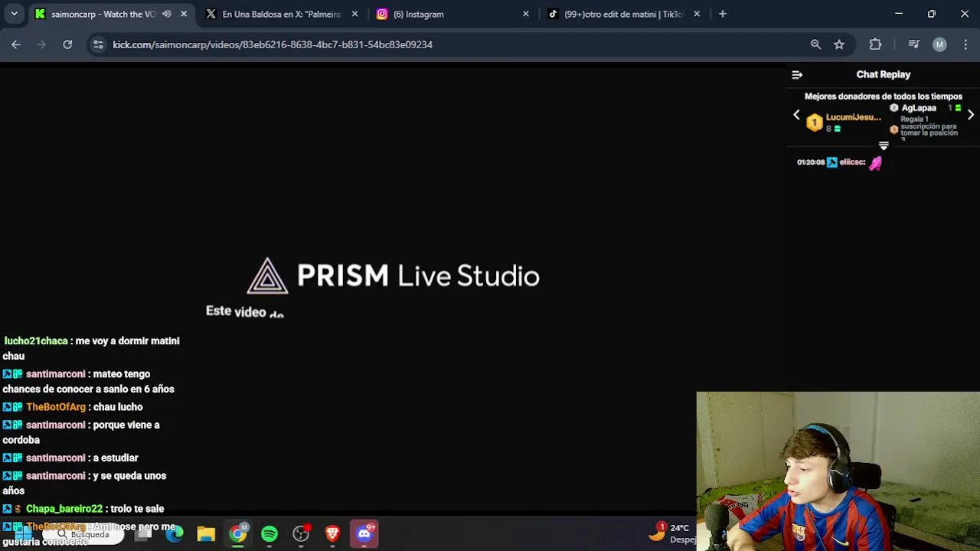The width and height of the screenshot is (980, 551).
Task: Restore down the Chrome window
Action: (932, 14)
